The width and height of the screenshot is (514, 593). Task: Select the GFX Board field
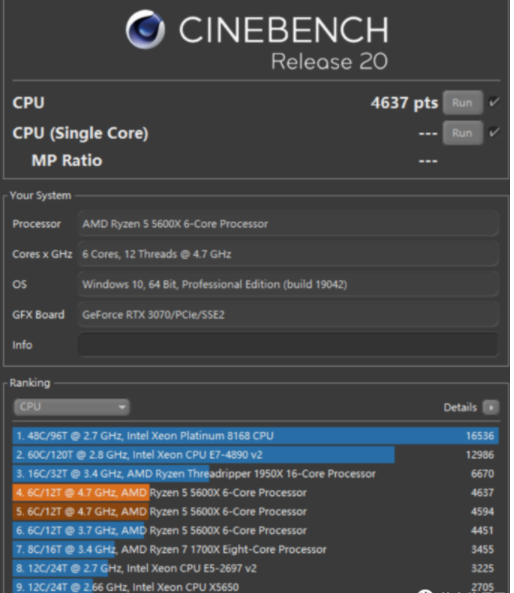pos(288,314)
